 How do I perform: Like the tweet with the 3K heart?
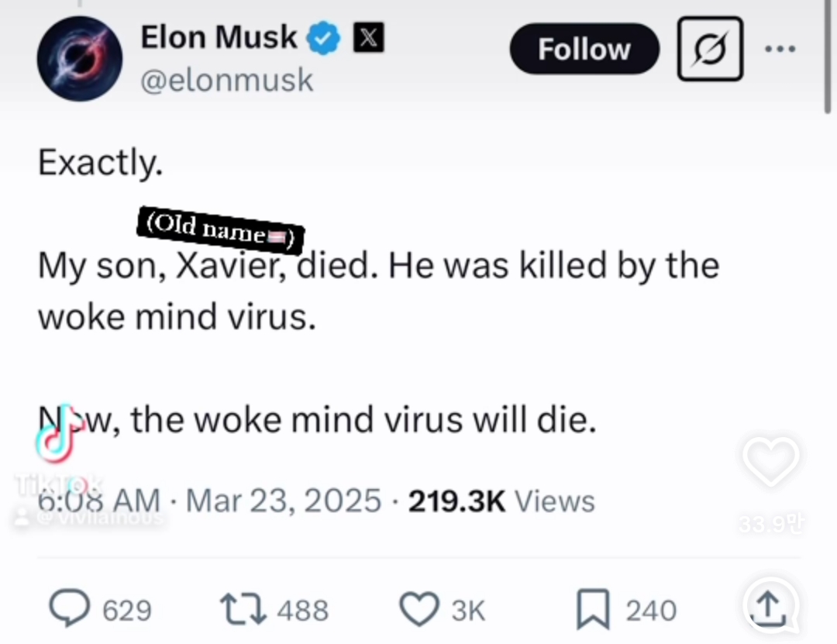(x=419, y=609)
